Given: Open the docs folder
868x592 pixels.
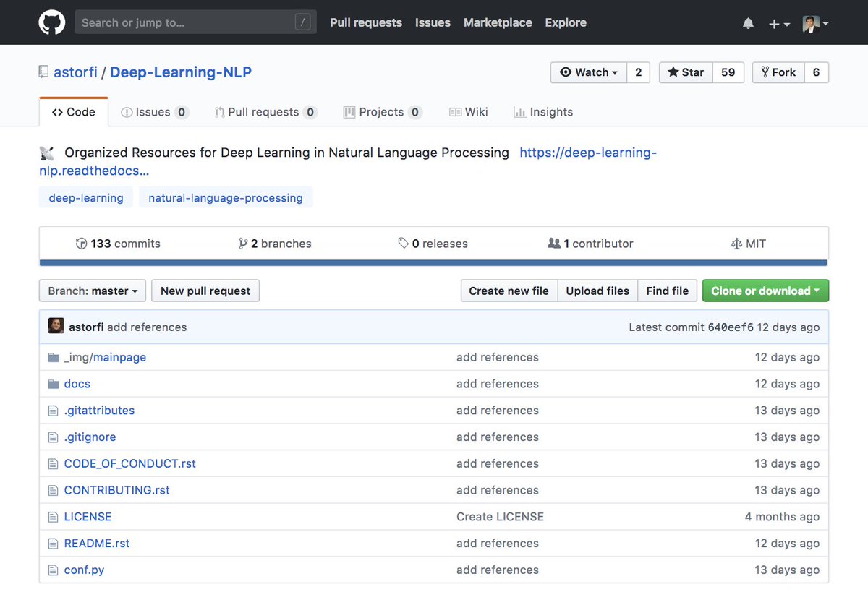Looking at the screenshot, I should [77, 384].
